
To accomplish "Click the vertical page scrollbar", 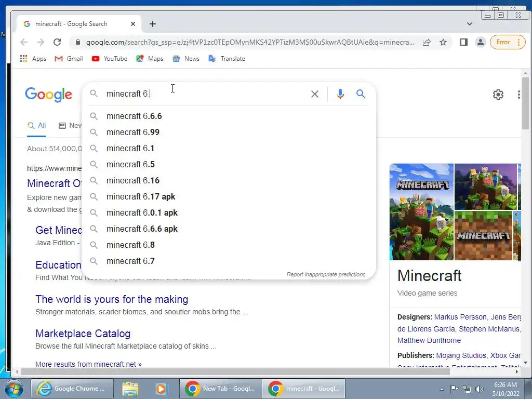I will click(525, 103).
